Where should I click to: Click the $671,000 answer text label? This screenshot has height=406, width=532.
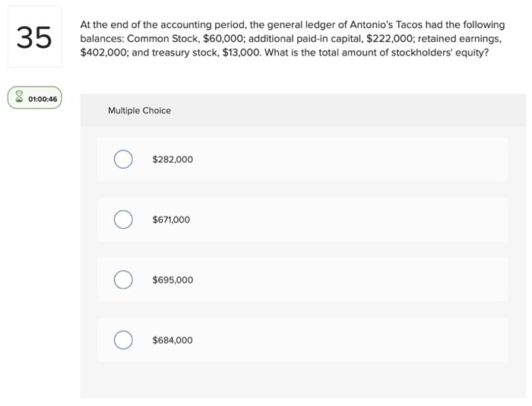click(x=171, y=220)
